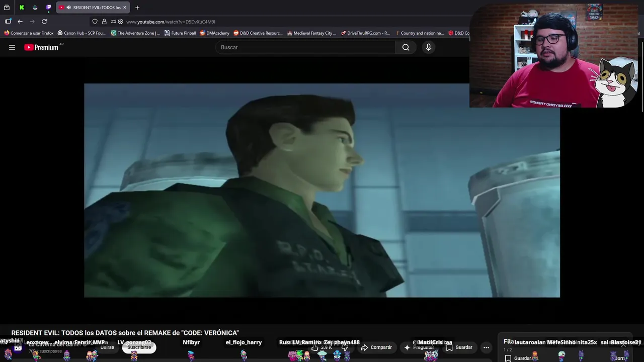Like the video showing 3.9 K
The height and width of the screenshot is (362, 644).
coord(323,347)
